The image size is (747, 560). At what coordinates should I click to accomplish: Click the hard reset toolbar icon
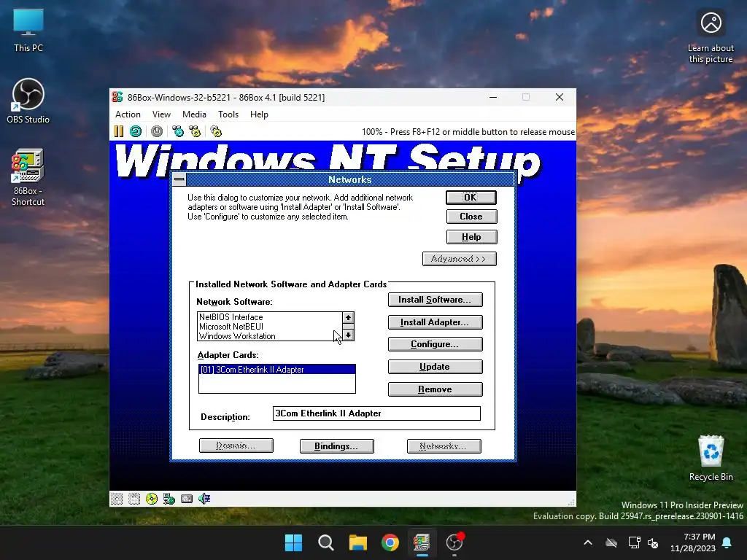[136, 131]
